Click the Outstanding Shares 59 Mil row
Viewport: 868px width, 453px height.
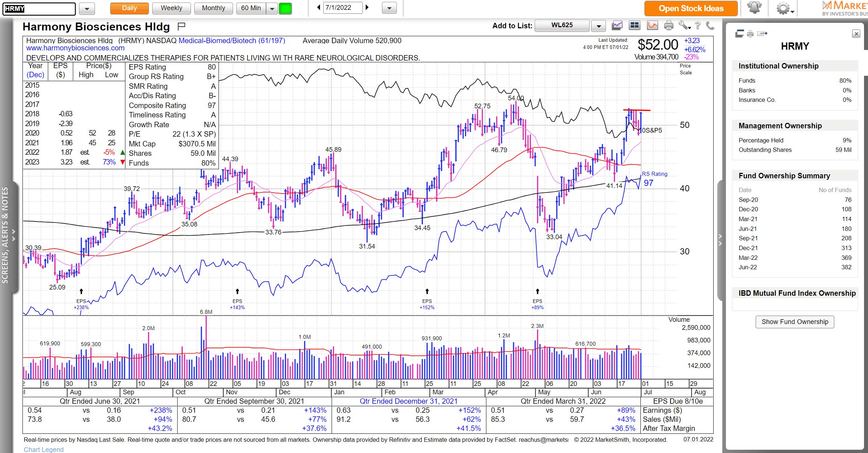tap(795, 150)
